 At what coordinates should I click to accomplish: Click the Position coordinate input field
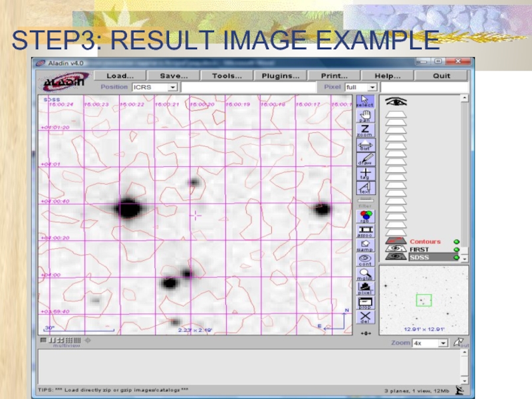pyautogui.click(x=249, y=87)
